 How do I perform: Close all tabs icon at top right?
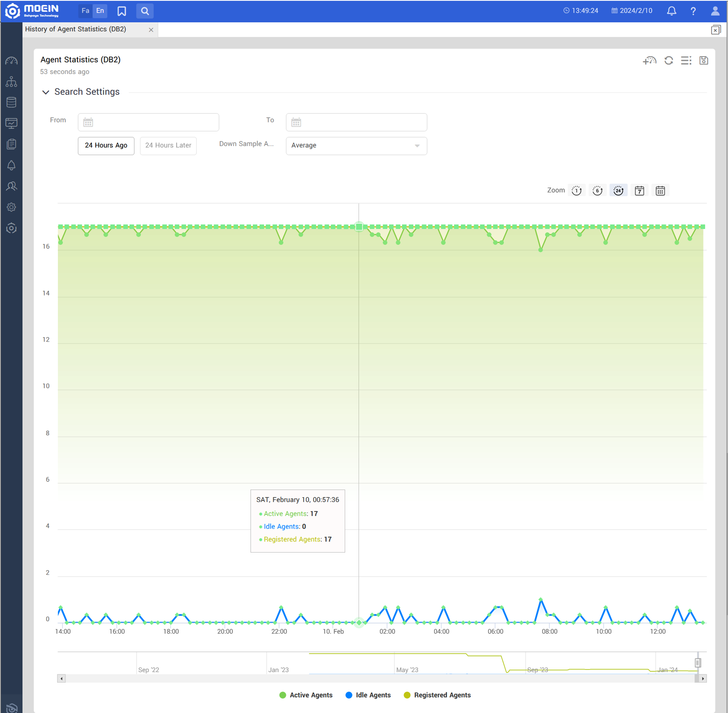click(716, 30)
